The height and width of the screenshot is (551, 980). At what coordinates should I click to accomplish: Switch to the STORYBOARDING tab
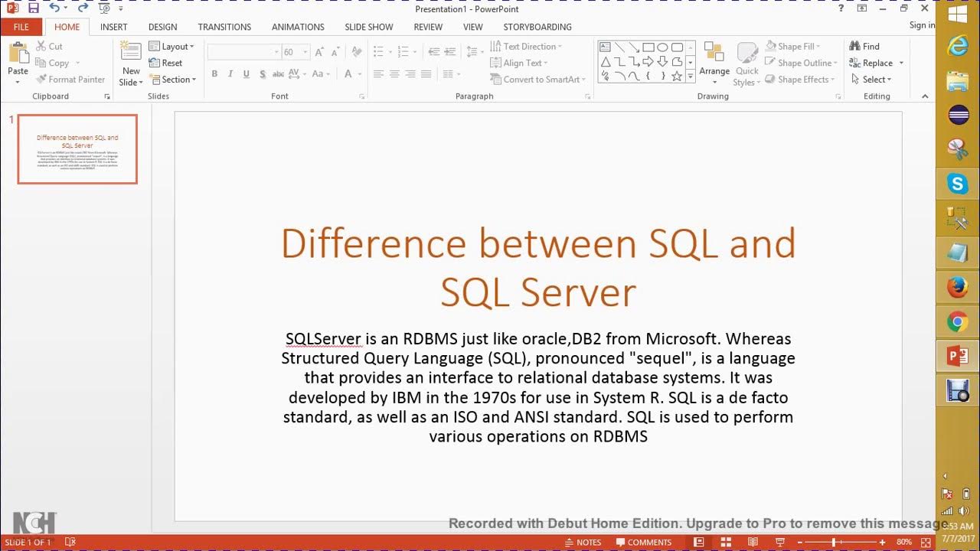pyautogui.click(x=537, y=27)
